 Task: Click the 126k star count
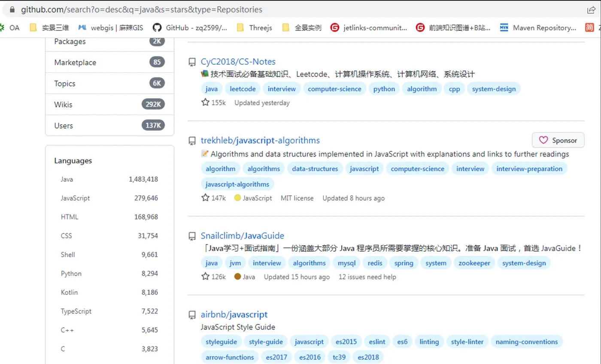click(x=213, y=277)
